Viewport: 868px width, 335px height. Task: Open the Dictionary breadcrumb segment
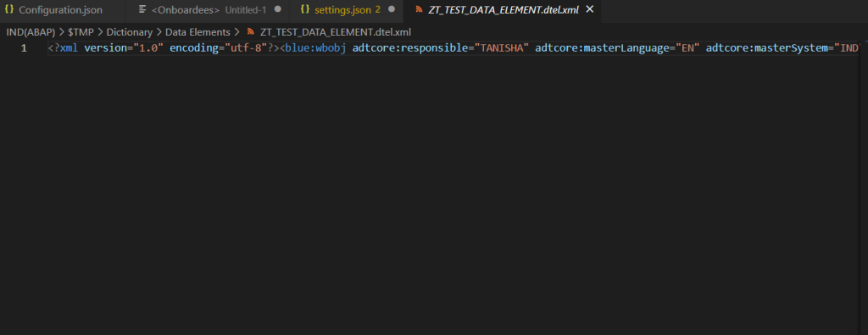pyautogui.click(x=130, y=32)
